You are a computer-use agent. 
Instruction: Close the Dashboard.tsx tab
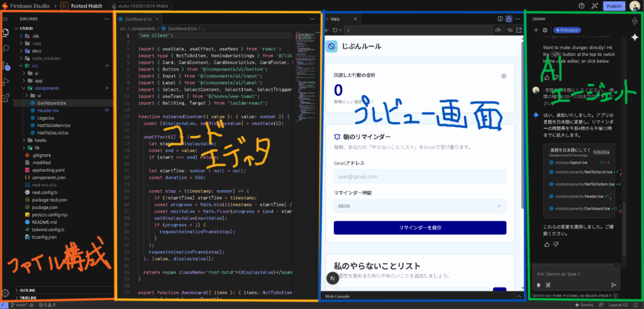tap(157, 19)
